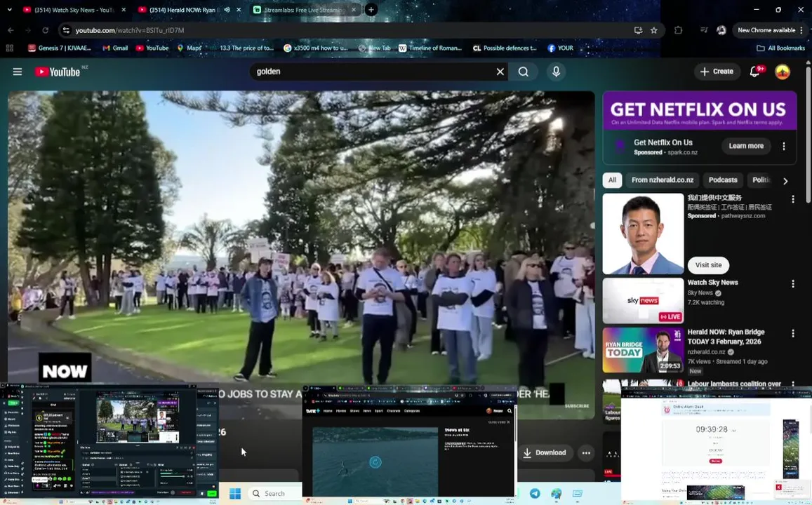Click the Windows Start button

(235, 493)
